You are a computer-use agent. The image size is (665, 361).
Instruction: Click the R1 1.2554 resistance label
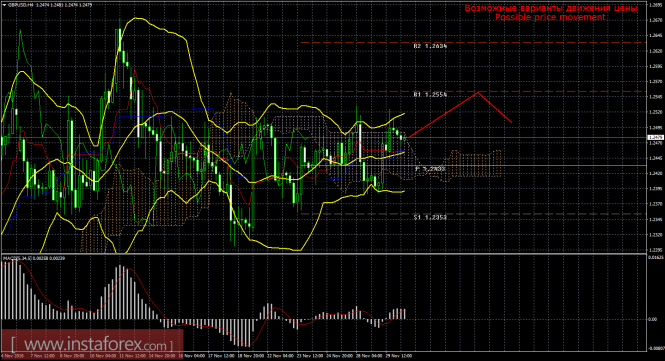point(430,95)
